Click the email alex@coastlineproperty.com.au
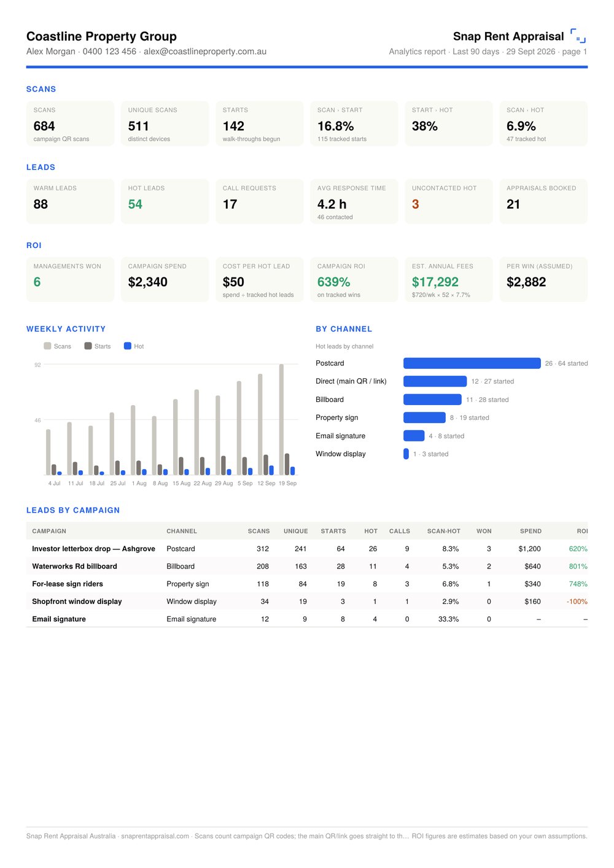 (x=205, y=52)
